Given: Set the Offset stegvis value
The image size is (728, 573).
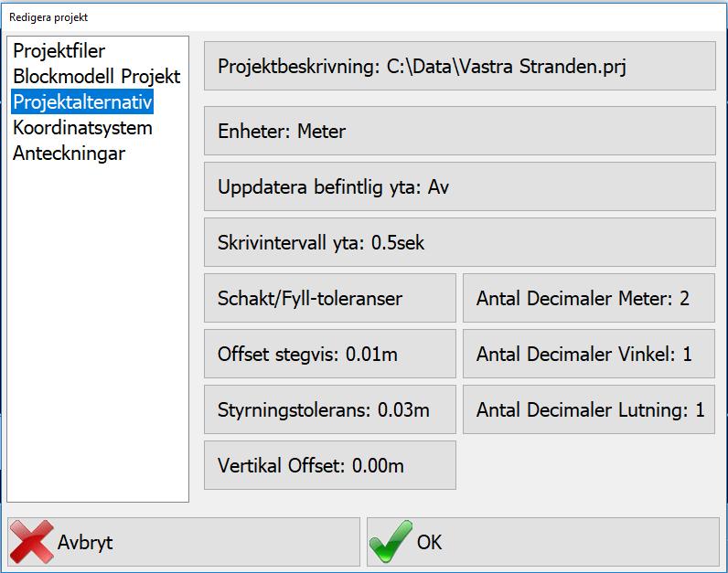Looking at the screenshot, I should click(330, 354).
